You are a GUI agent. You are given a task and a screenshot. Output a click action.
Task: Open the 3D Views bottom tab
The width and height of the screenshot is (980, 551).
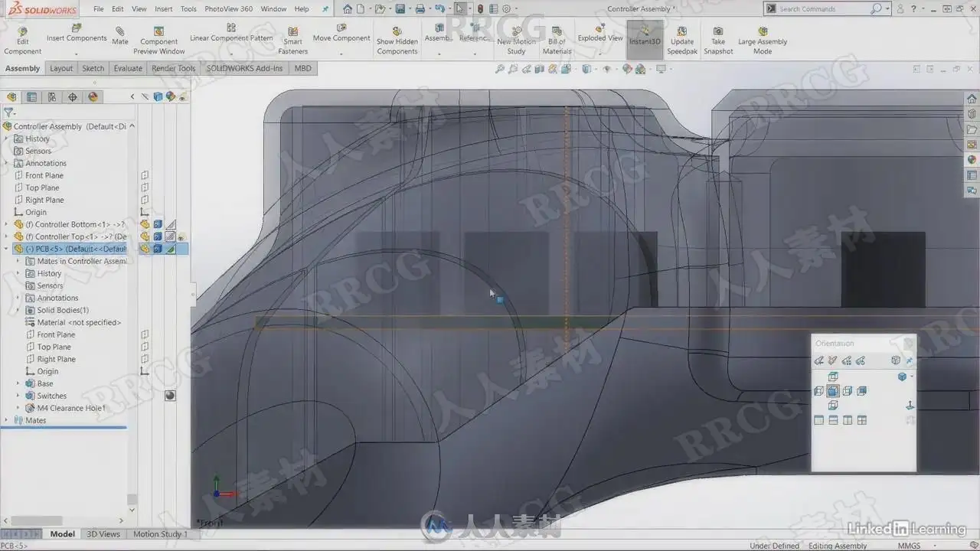(103, 534)
